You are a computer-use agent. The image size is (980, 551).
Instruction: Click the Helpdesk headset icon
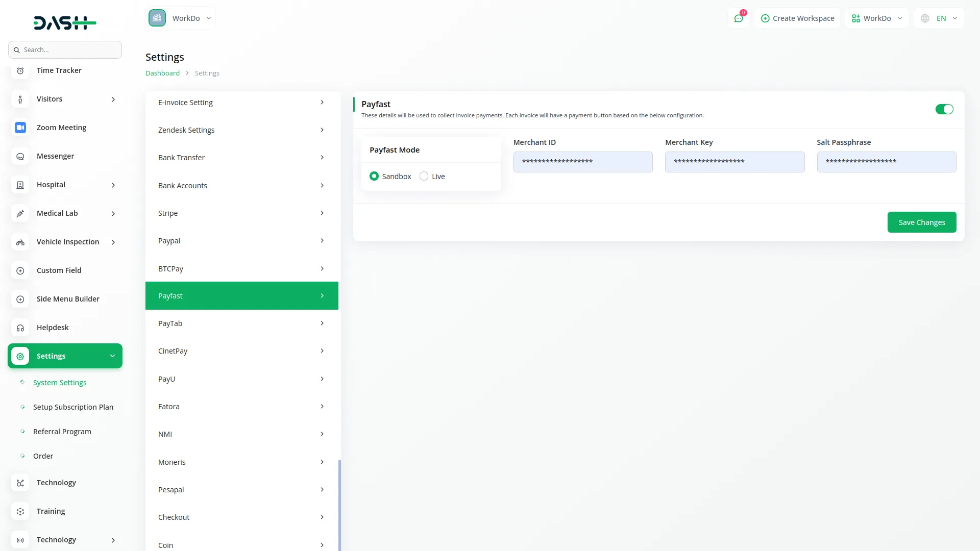(20, 328)
